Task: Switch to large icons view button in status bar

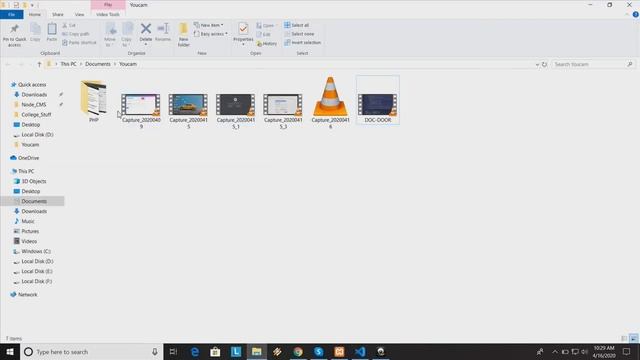Action: pos(633,338)
